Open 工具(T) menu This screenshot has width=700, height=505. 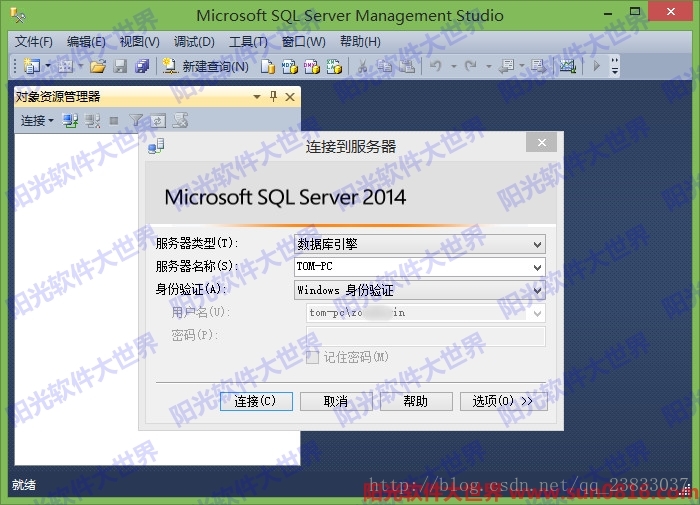248,42
